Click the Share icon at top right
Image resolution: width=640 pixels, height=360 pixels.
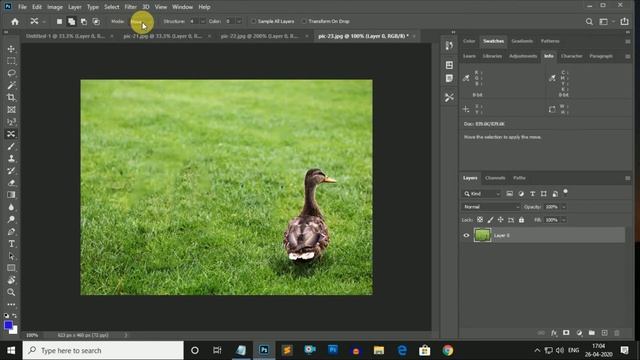tap(624, 22)
